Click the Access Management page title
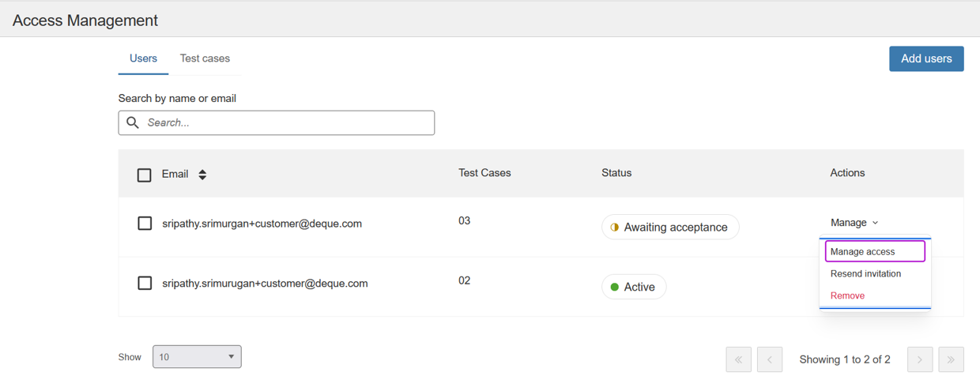980x391 pixels. tap(85, 21)
